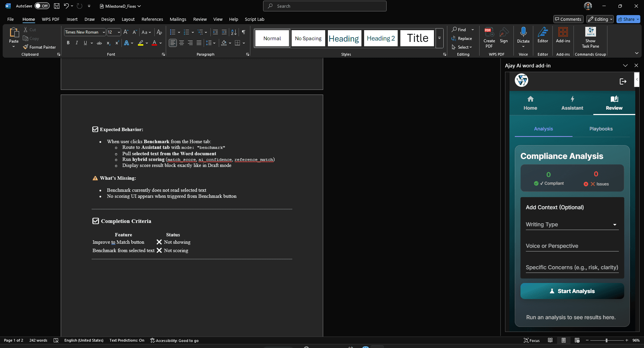This screenshot has height=348, width=644.
Task: Click the Sign icon
Action: 504,32
